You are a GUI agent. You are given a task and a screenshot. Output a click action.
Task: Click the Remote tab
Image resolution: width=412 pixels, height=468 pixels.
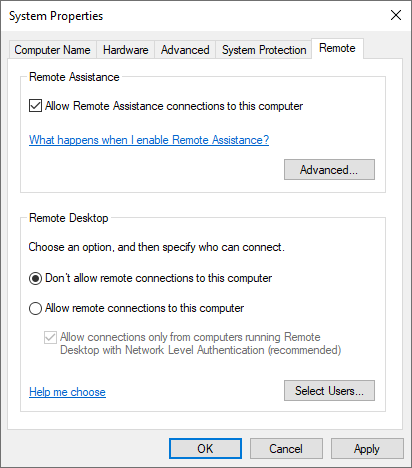point(337,48)
